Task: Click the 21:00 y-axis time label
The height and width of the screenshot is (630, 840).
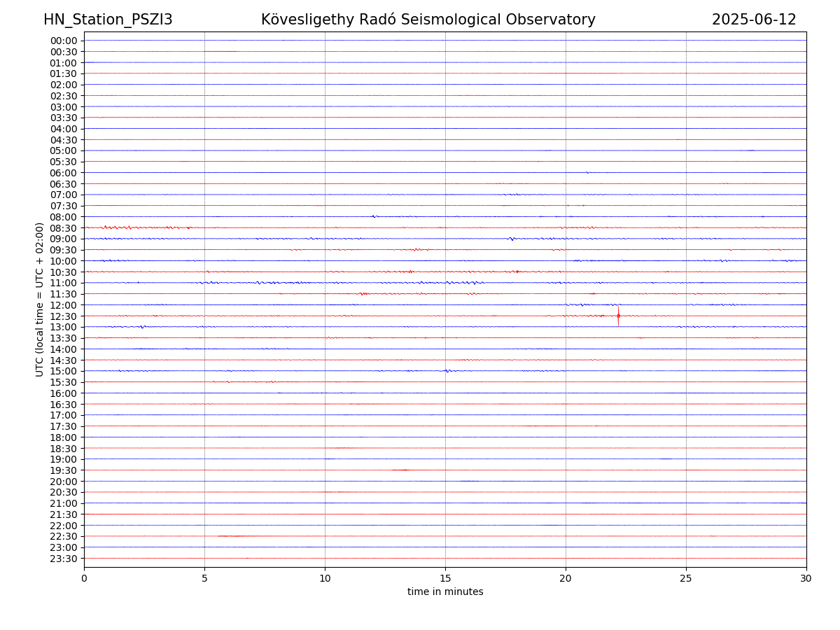Action: (x=63, y=503)
